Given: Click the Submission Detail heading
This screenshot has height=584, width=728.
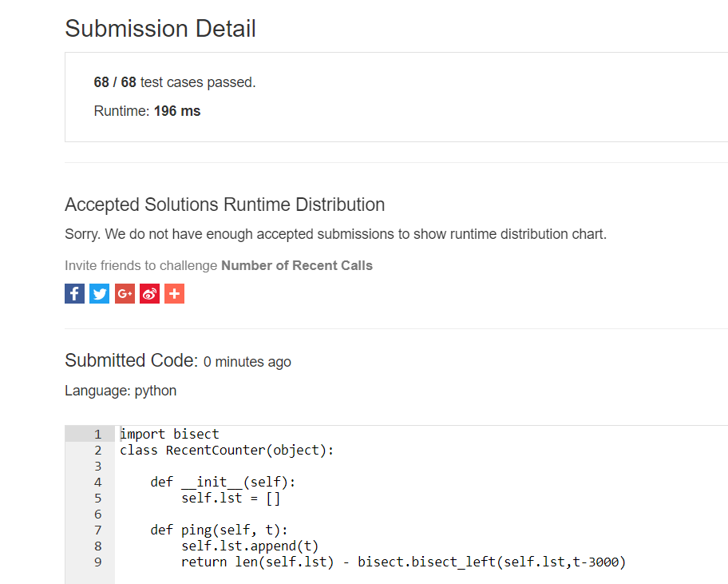Looking at the screenshot, I should [160, 29].
